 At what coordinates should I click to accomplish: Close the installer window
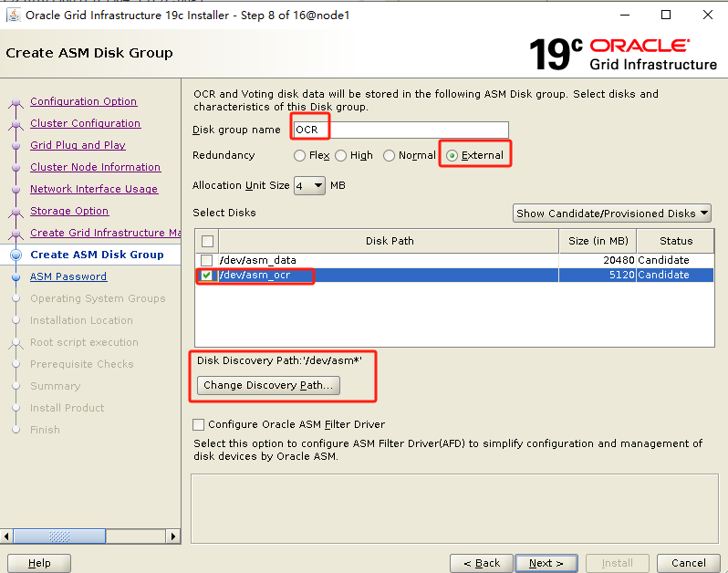point(708,15)
